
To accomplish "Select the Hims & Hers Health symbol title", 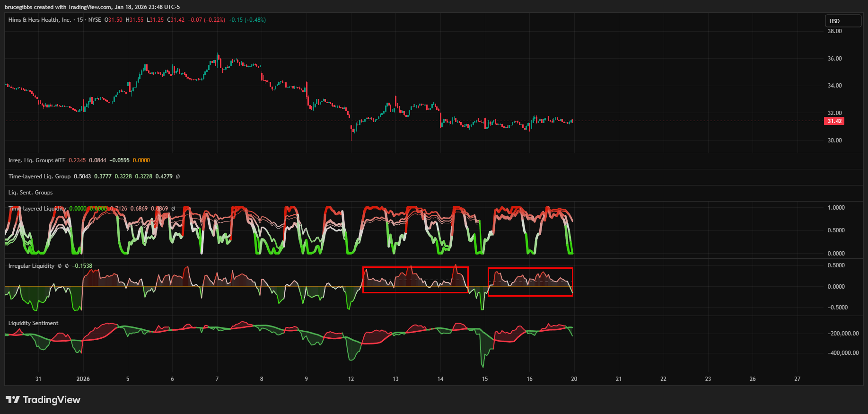I will [40, 20].
